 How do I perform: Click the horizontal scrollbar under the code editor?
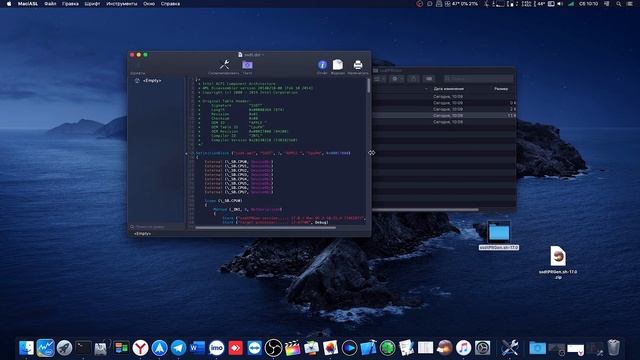click(x=265, y=227)
